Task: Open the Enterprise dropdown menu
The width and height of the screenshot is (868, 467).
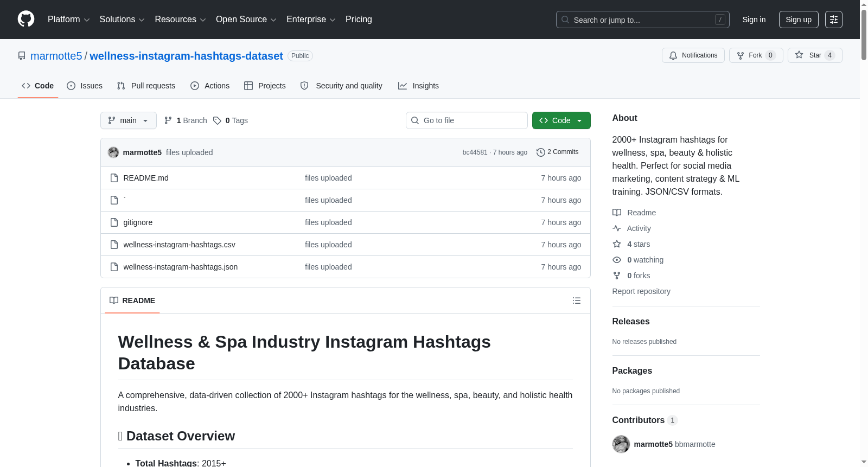Action: (311, 20)
